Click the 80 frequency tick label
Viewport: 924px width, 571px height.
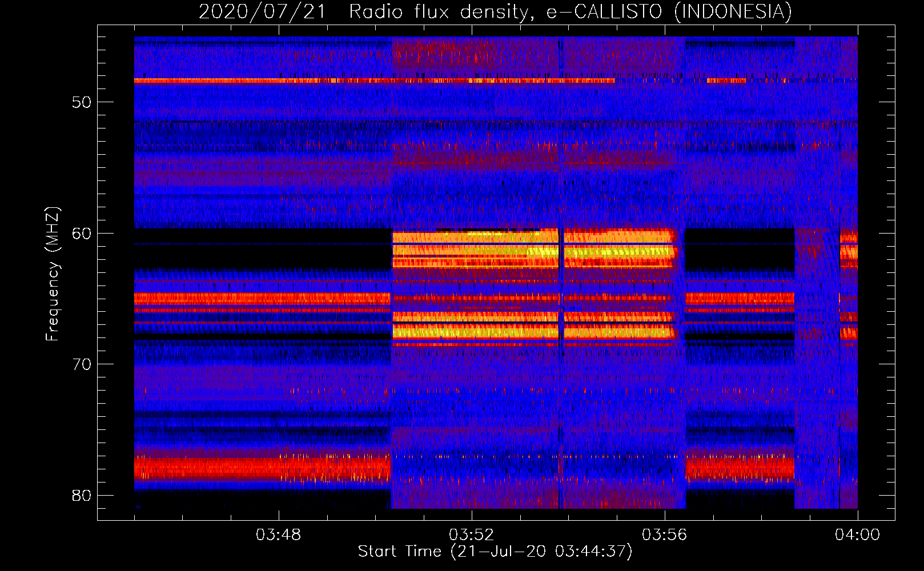point(82,495)
